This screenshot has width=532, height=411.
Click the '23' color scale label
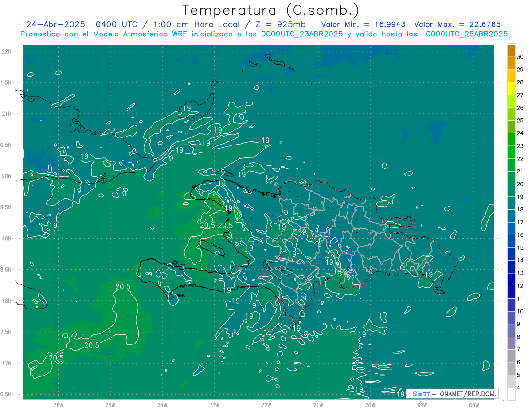(520, 146)
